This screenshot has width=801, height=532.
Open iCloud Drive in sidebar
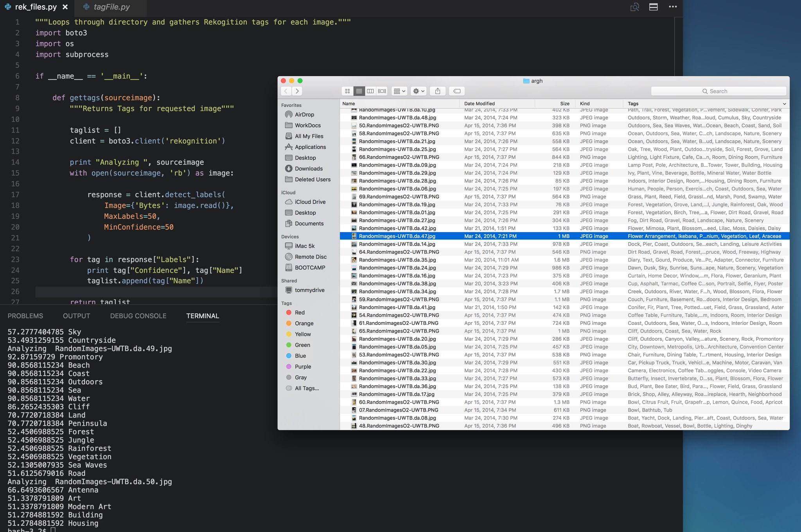(x=310, y=202)
